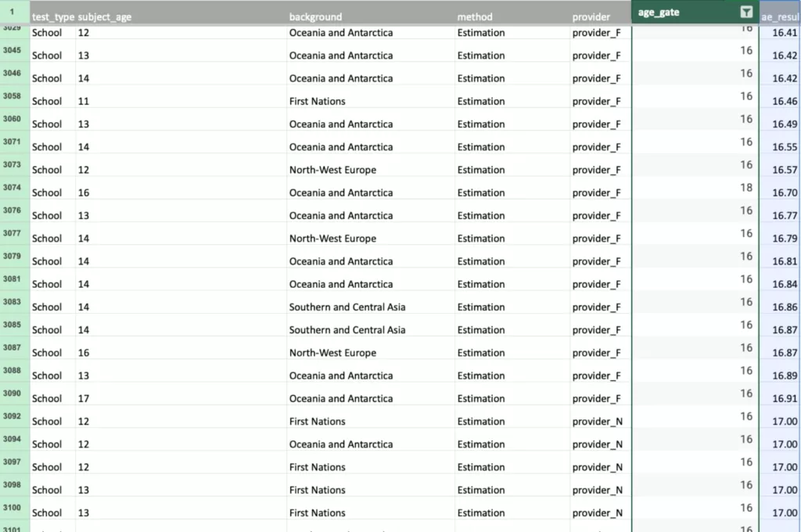This screenshot has width=801, height=532.
Task: Select Southern and Central Asia in row 3083
Action: click(347, 307)
